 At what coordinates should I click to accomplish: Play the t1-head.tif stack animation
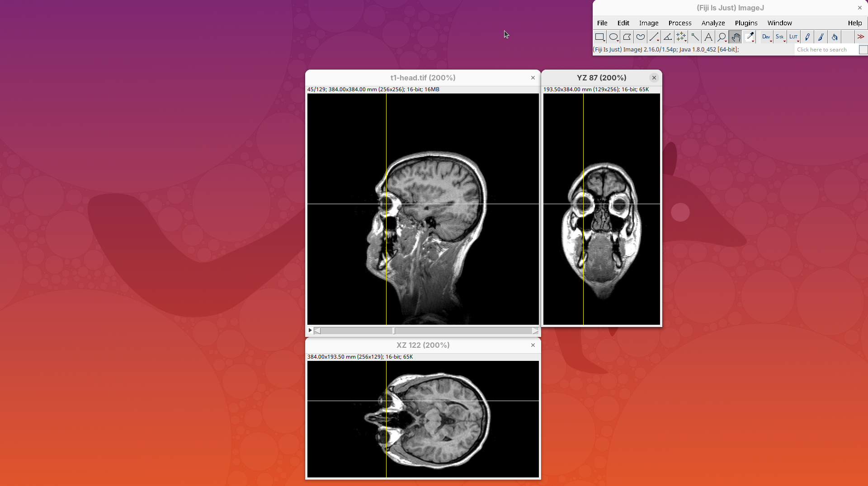coord(310,331)
